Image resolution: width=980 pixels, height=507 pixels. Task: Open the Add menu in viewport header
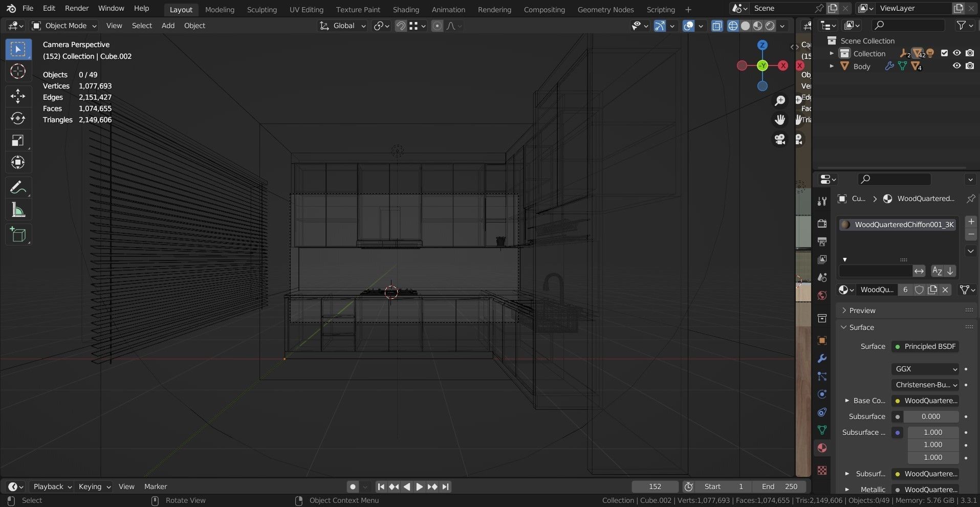[168, 26]
